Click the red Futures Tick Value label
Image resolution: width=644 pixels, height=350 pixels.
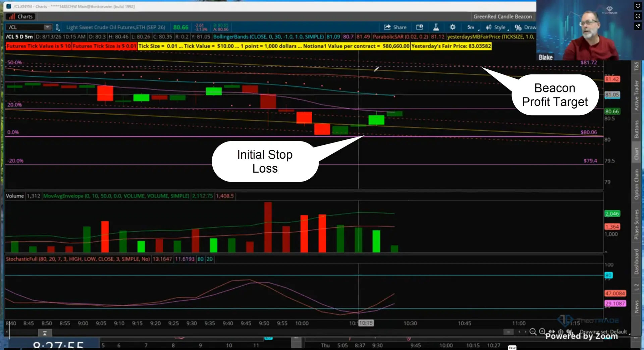pyautogui.click(x=39, y=46)
